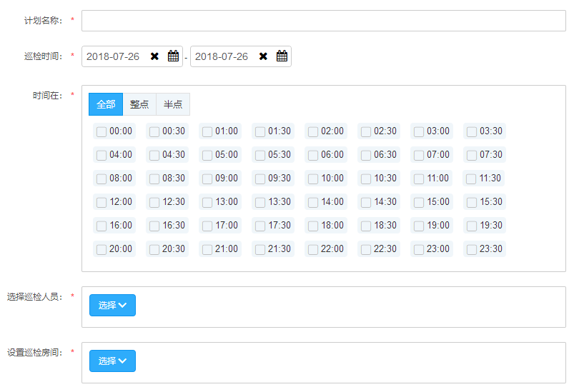574x392 pixels.
Task: Open the end date calendar picker icon
Action: point(282,56)
